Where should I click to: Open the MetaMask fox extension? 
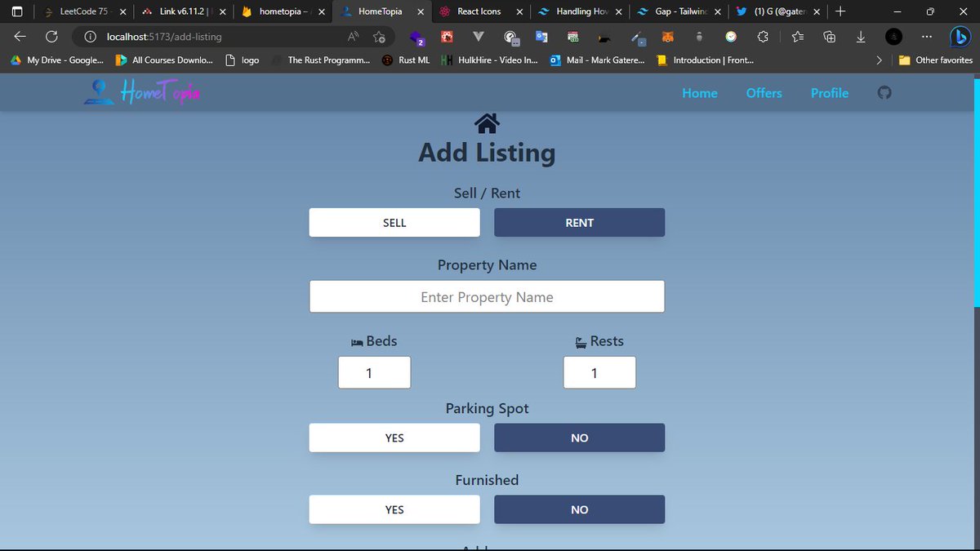(x=667, y=37)
